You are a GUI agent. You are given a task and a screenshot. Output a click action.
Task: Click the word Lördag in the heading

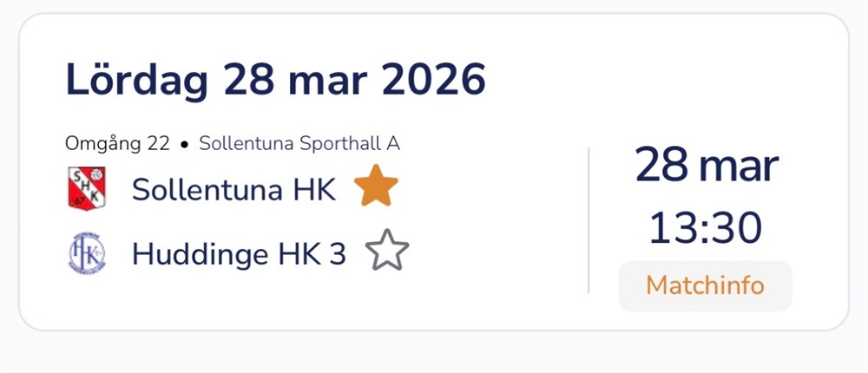[x=137, y=81]
